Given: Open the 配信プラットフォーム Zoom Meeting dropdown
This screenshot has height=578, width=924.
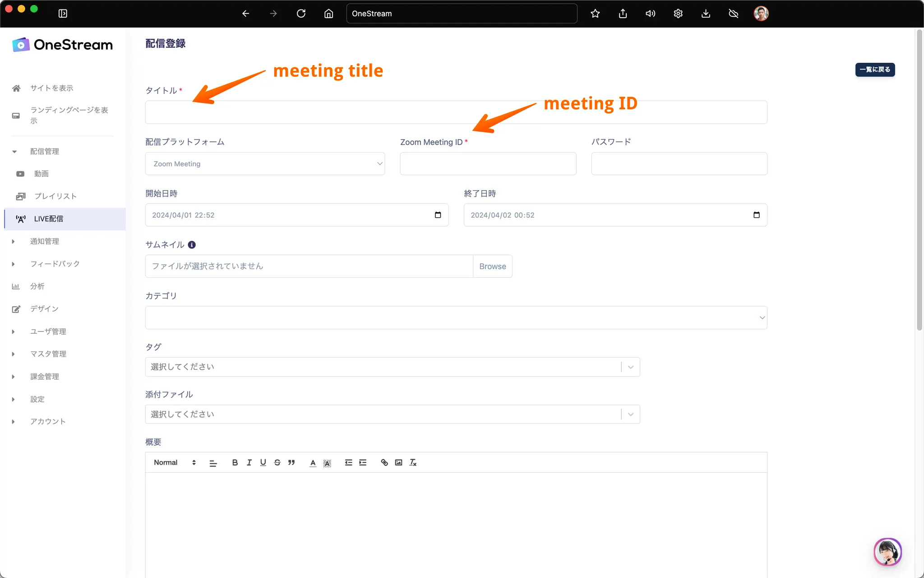Looking at the screenshot, I should pyautogui.click(x=265, y=163).
